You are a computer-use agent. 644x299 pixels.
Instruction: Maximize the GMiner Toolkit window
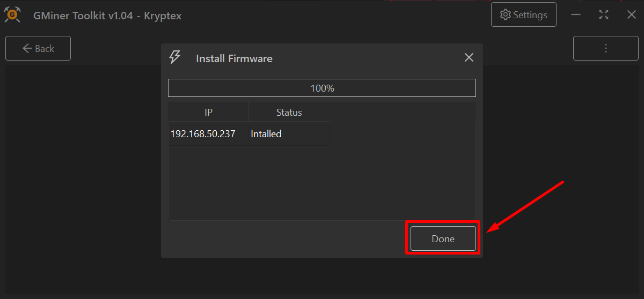coord(604,15)
